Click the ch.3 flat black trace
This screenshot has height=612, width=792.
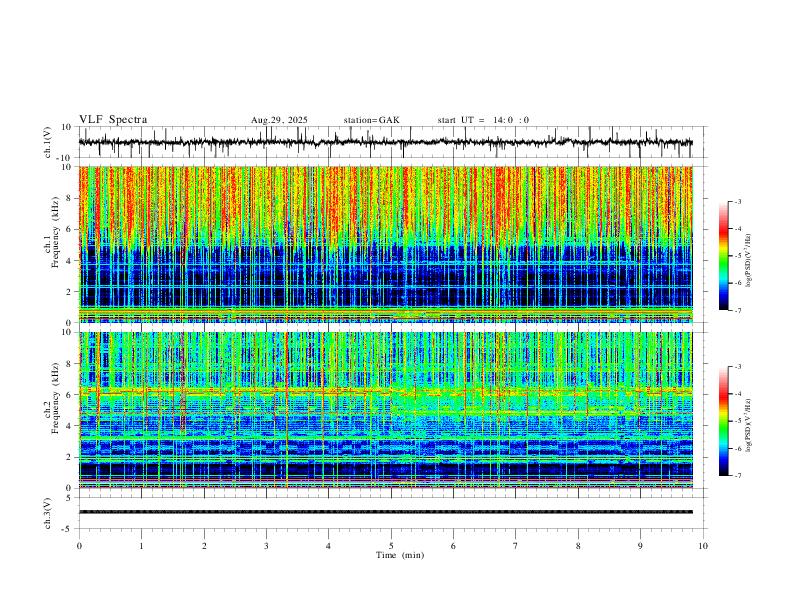(385, 512)
